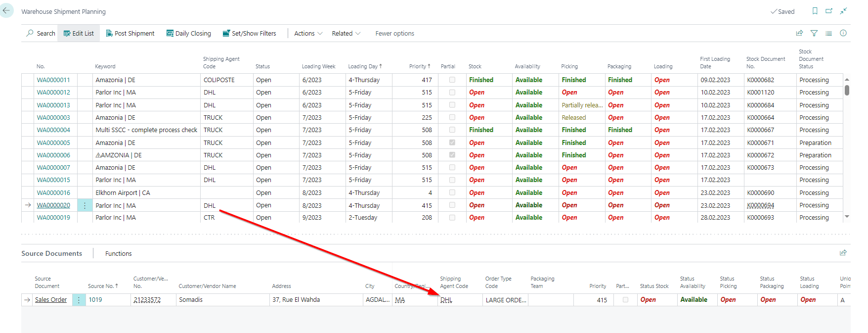Click the list view layout icon
This screenshot has height=333, width=868.
829,33
